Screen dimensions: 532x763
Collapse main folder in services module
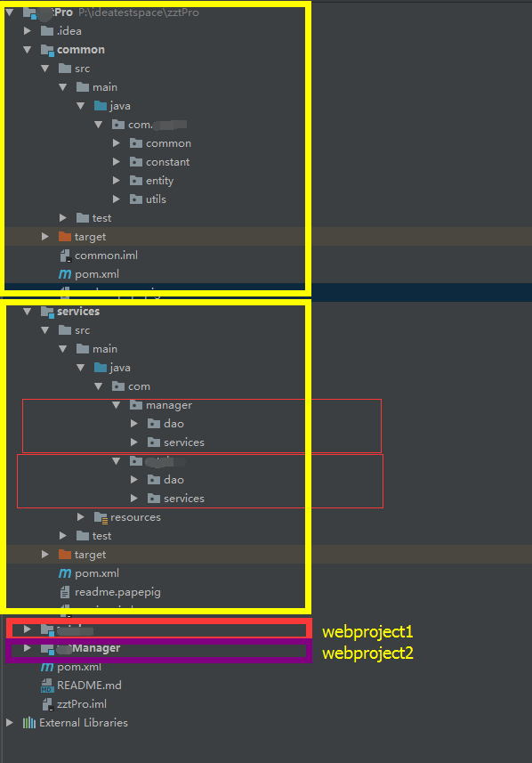pos(63,349)
